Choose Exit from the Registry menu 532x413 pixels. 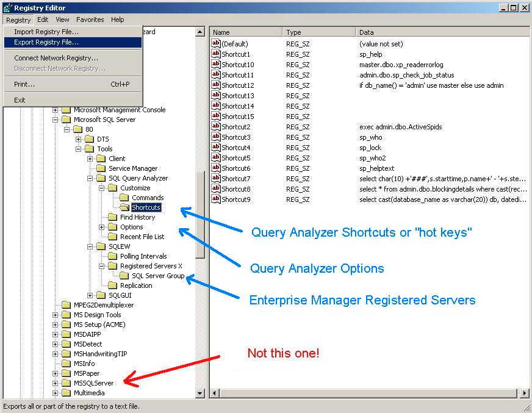click(73, 100)
